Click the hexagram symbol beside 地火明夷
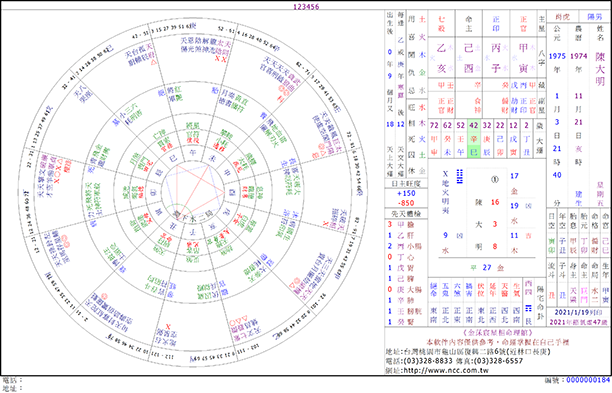 [459, 177]
